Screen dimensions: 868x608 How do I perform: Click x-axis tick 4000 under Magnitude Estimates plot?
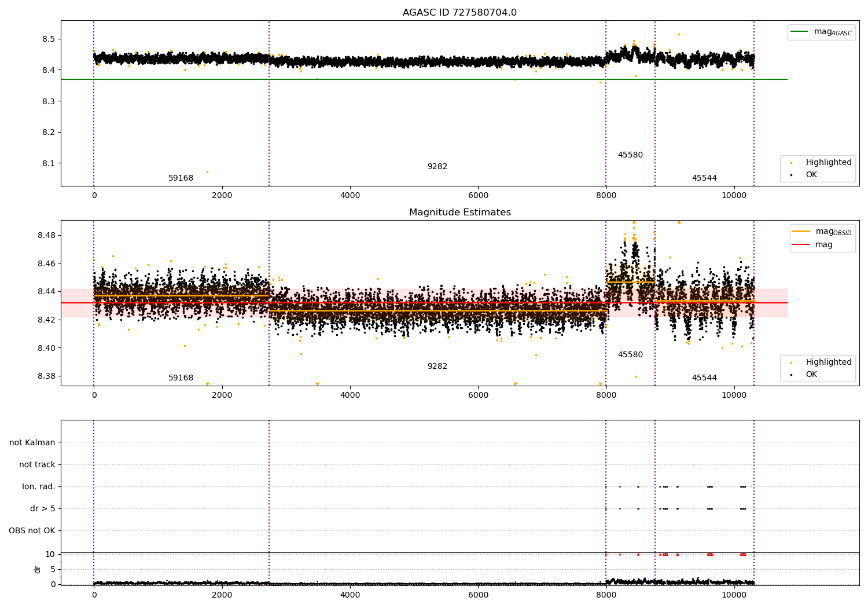click(x=350, y=395)
